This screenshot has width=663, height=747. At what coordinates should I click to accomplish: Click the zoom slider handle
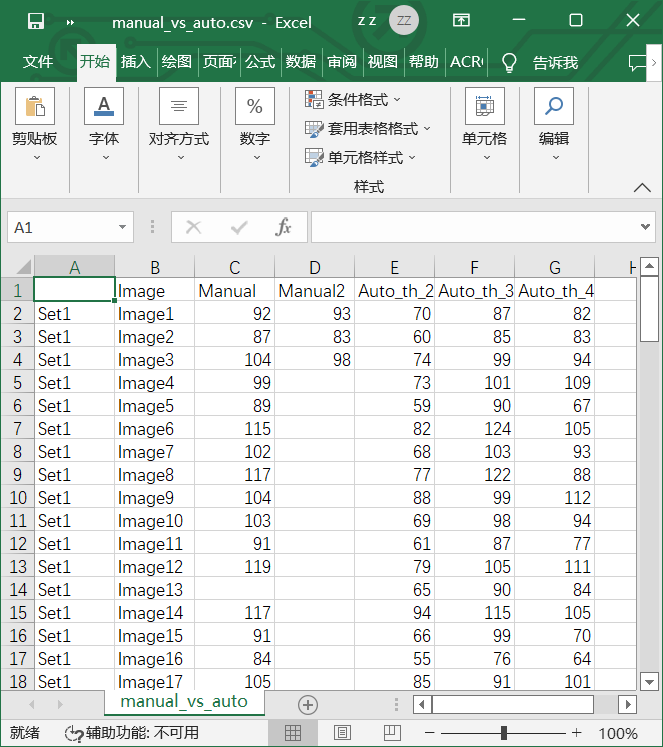click(x=503, y=733)
